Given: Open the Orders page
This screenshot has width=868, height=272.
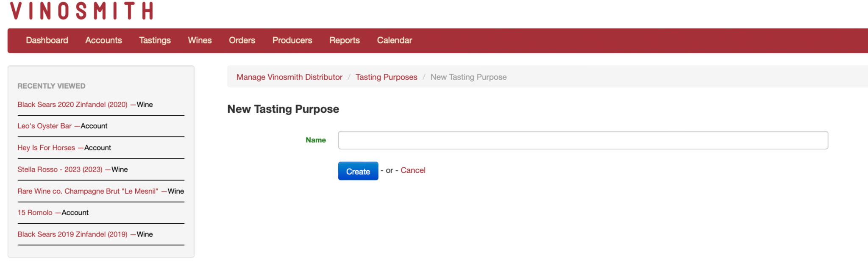Looking at the screenshot, I should click(242, 40).
